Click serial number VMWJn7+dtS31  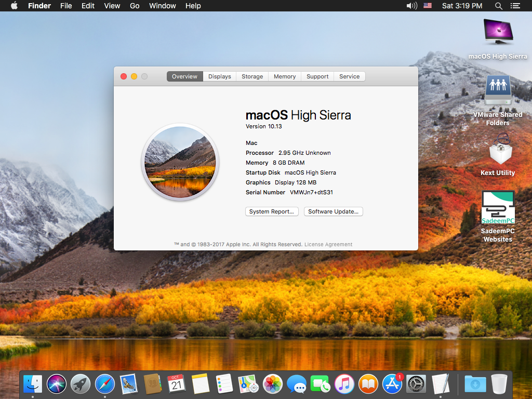click(x=311, y=192)
